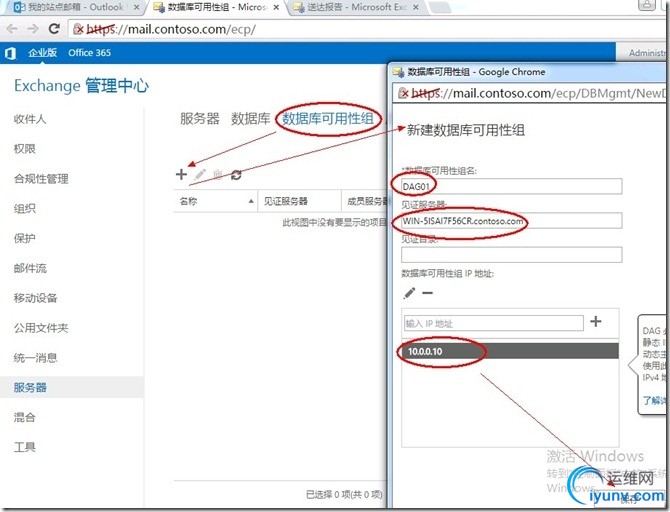Image resolution: width=670 pixels, height=512 pixels.
Task: Select Office 365 in the top header
Action: click(x=89, y=53)
